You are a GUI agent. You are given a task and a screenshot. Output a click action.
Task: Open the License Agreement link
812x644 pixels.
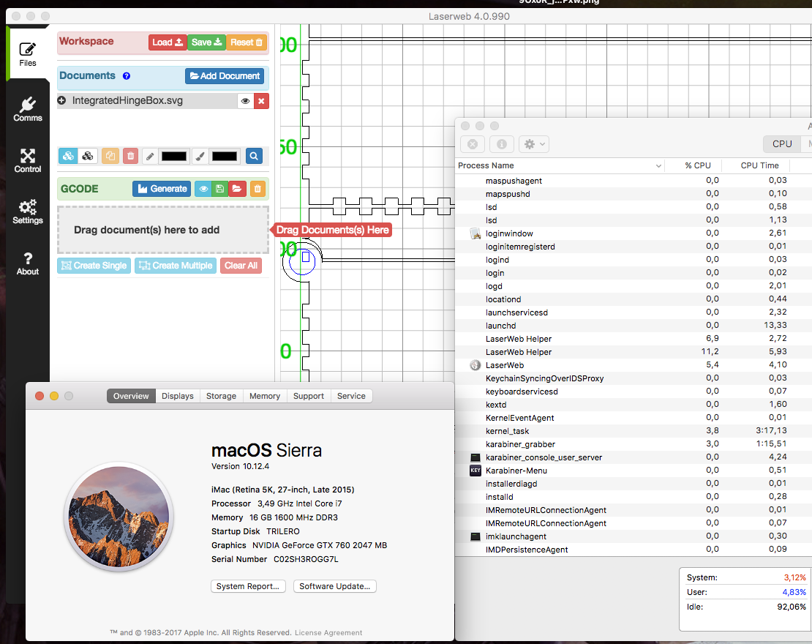(328, 632)
